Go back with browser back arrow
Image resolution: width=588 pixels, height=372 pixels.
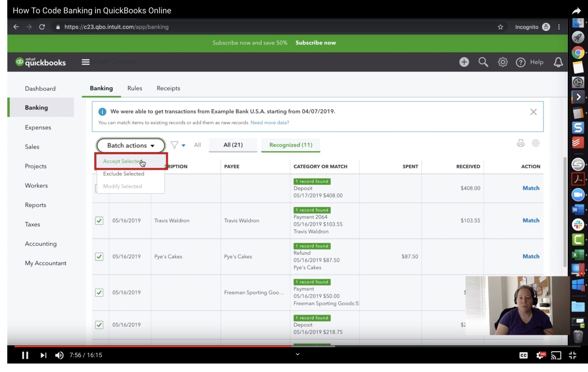pos(16,27)
